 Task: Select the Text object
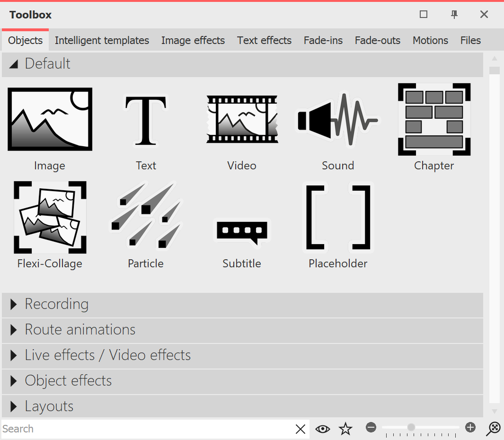coord(146,119)
